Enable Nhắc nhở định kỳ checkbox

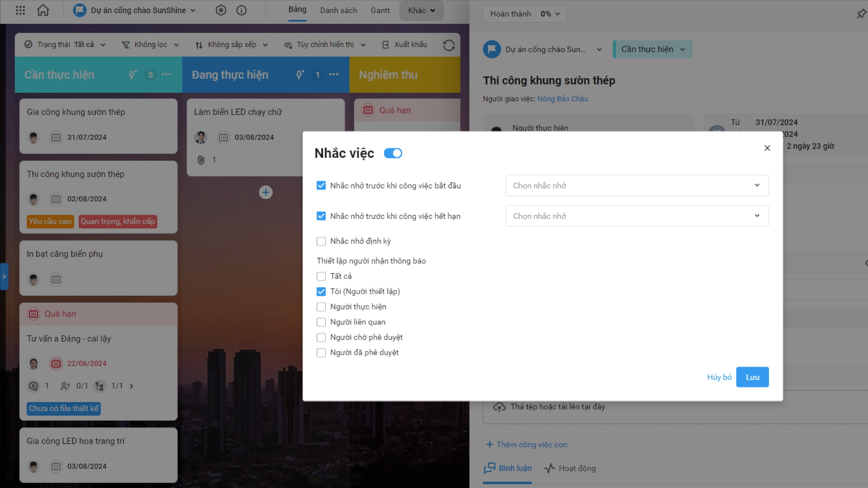[321, 241]
